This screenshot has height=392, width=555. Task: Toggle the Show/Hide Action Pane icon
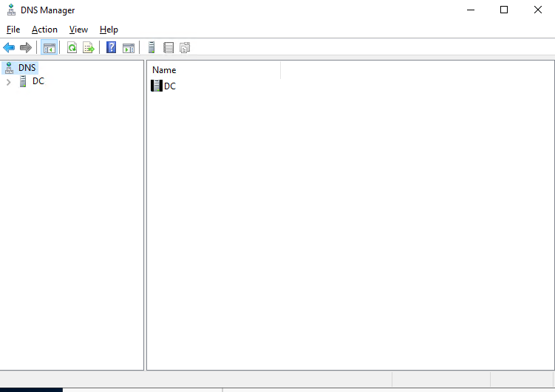coord(129,48)
